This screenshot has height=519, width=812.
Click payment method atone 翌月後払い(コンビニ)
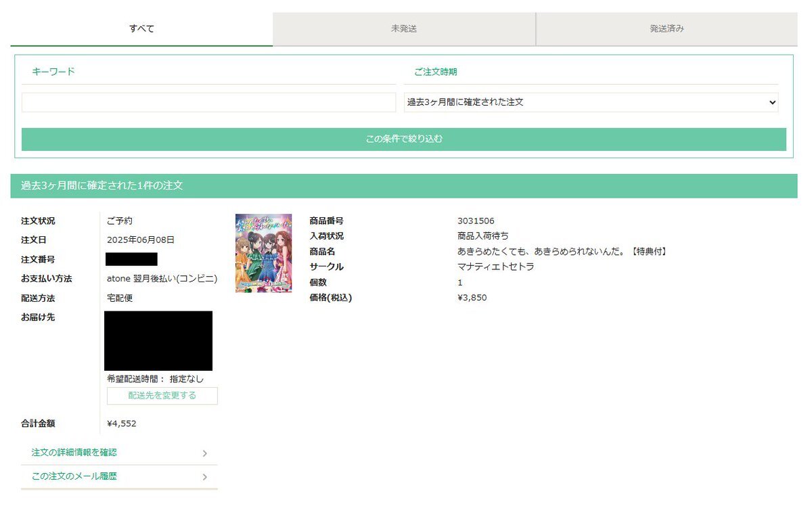(162, 279)
